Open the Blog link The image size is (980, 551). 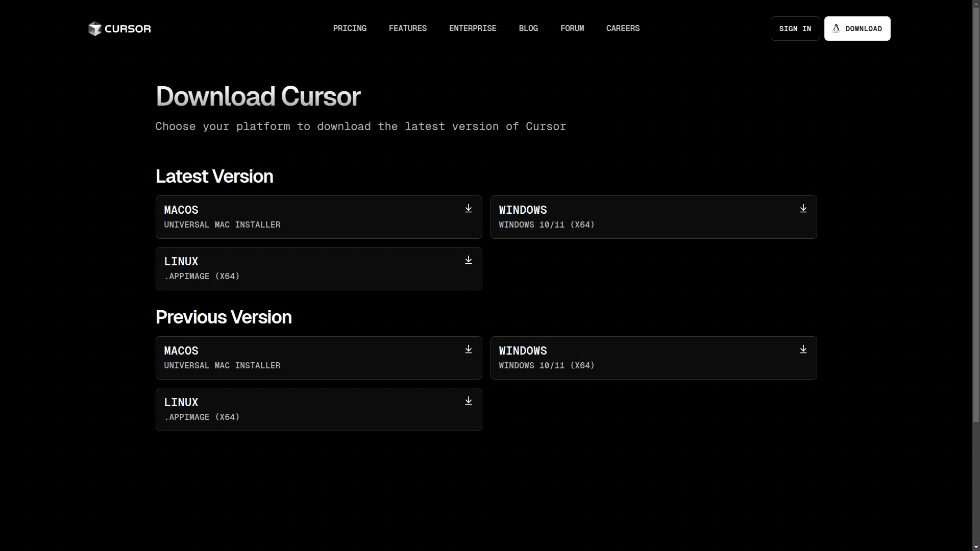[x=528, y=29]
